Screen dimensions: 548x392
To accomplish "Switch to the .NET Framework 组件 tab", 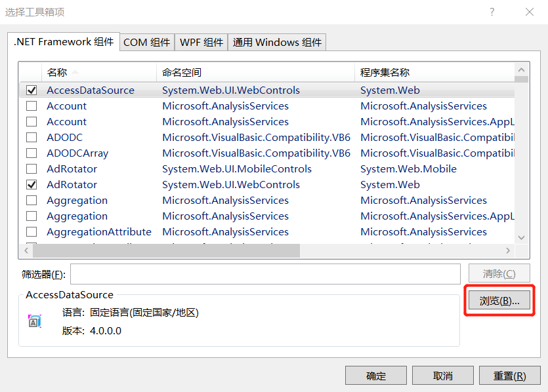I will (x=64, y=42).
